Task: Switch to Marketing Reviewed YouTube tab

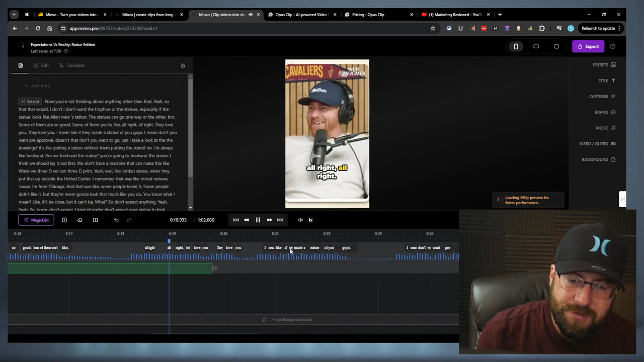Action: pyautogui.click(x=455, y=15)
